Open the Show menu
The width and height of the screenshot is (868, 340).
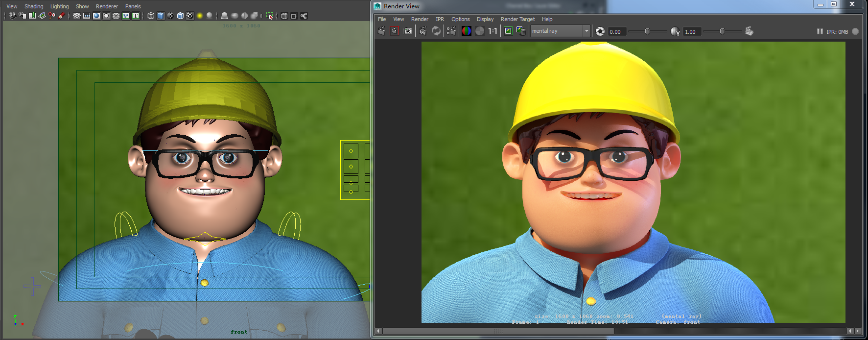pos(82,6)
